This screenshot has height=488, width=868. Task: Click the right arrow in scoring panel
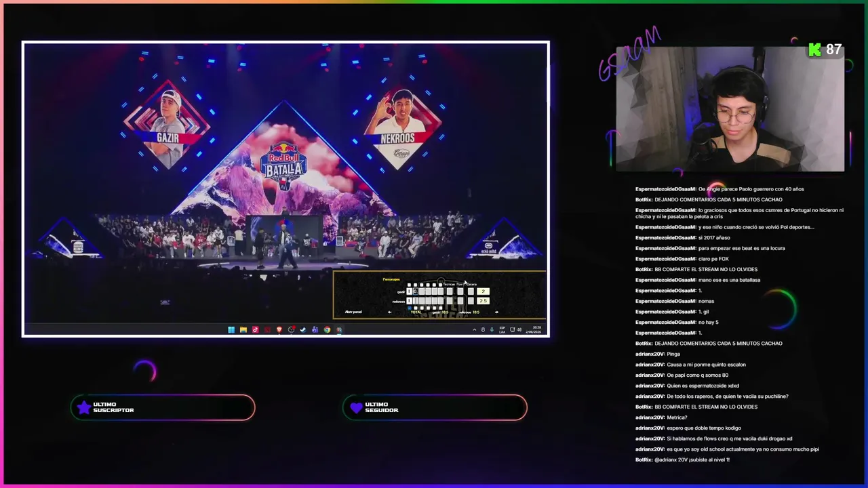[496, 312]
